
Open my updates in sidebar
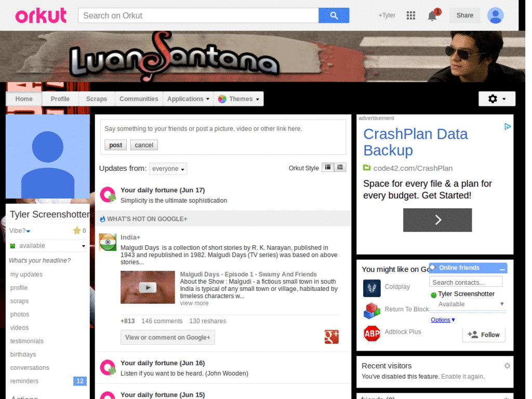[x=26, y=274]
